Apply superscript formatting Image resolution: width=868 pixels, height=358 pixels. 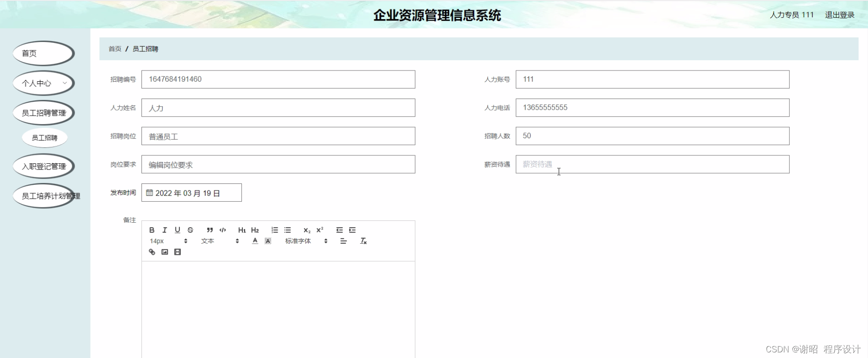[x=320, y=230]
